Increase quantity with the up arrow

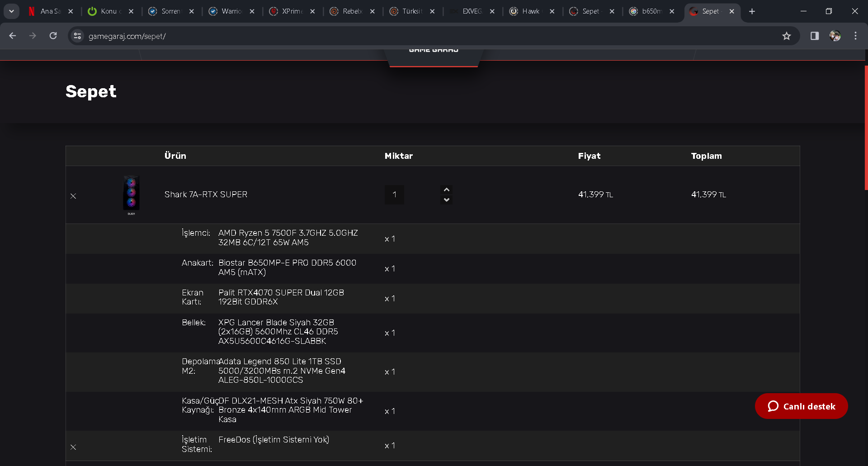(x=447, y=190)
